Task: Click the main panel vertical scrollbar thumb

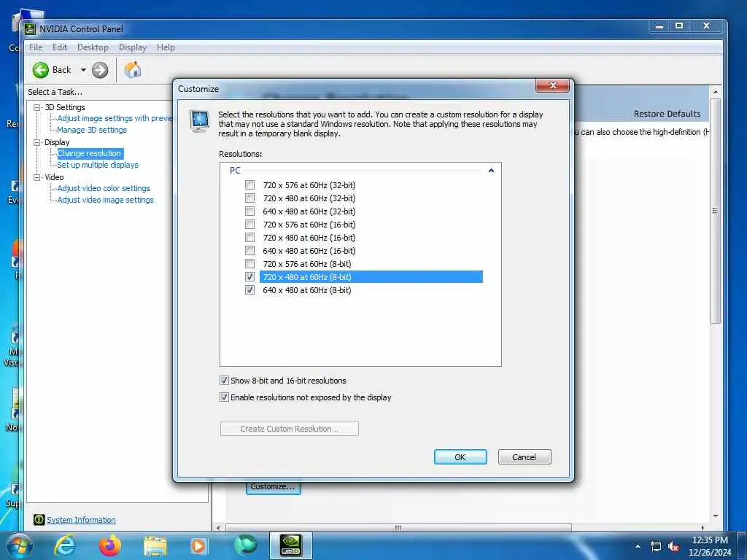Action: [x=715, y=211]
